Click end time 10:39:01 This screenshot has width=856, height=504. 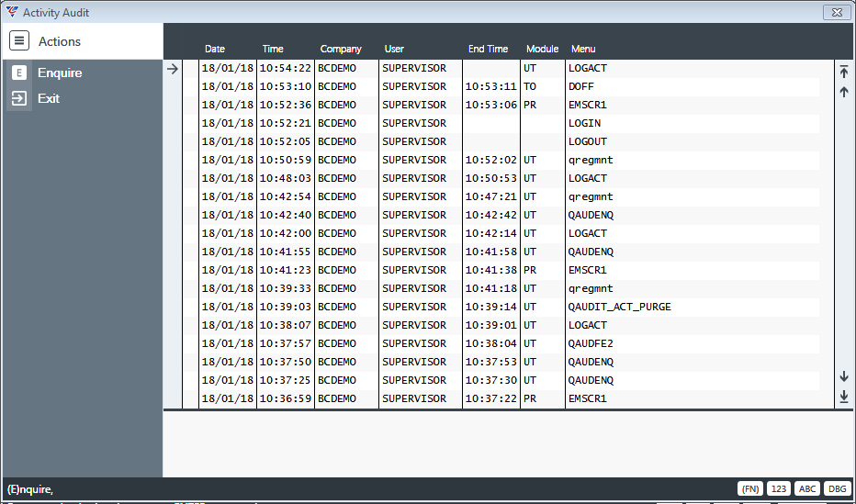point(490,325)
